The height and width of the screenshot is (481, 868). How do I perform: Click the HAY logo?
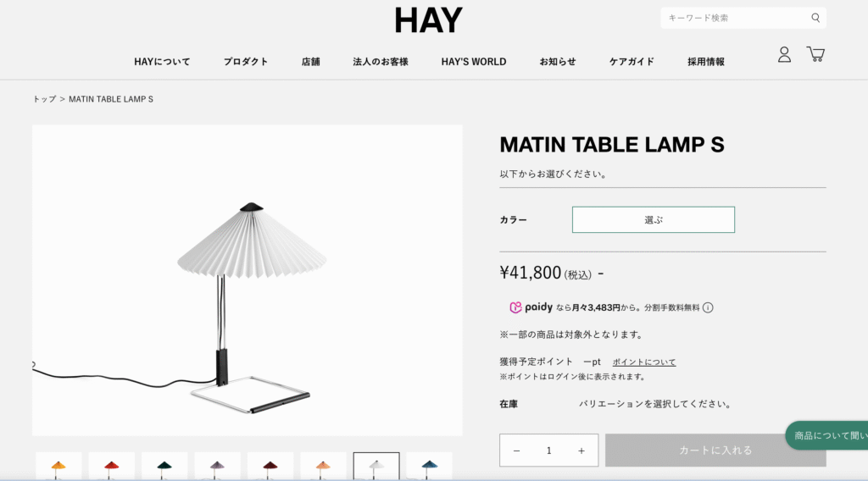(x=428, y=20)
